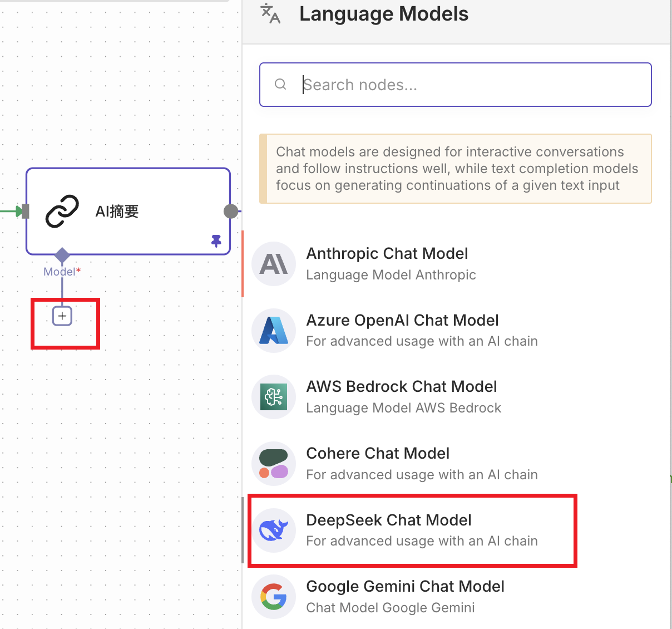Click the Language Models translate icon

270,14
